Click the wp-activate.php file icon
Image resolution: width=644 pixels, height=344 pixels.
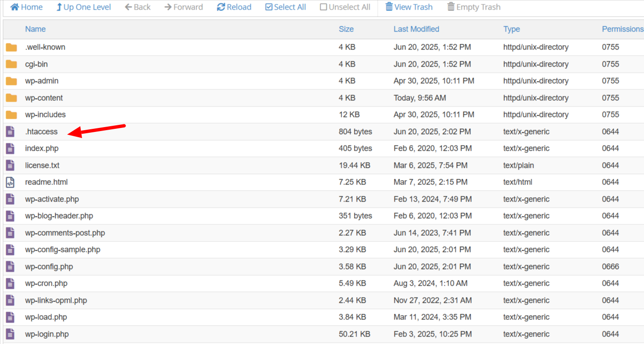click(x=10, y=199)
